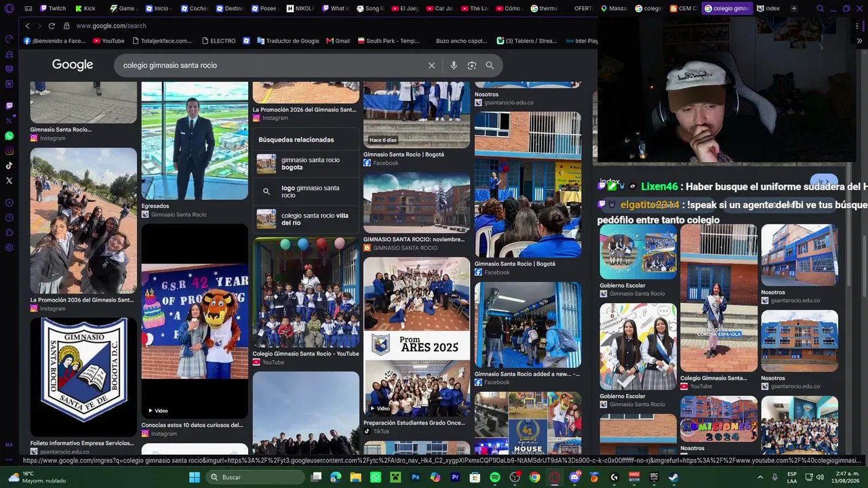
Task: Switch to the index tab
Action: coord(768,9)
